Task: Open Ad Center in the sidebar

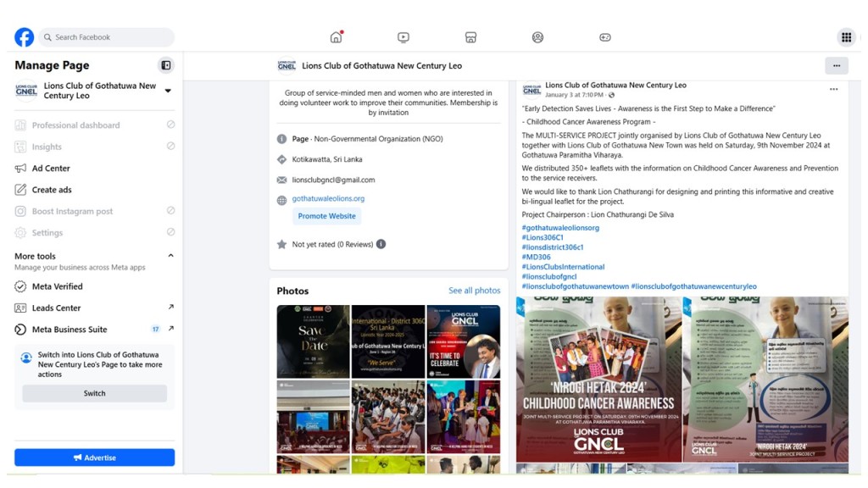Action: [95, 169]
